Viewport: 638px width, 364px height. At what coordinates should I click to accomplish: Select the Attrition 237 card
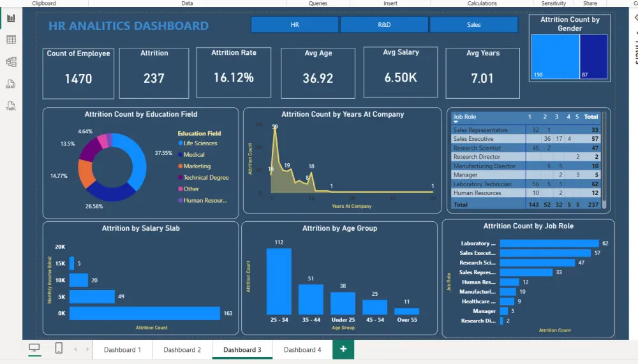[x=154, y=73]
